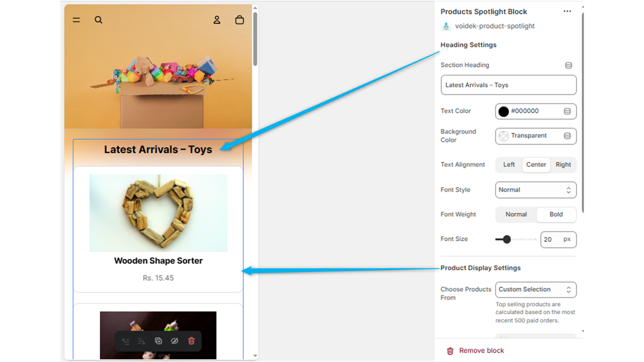The width and height of the screenshot is (644, 362).
Task: Open the hamburger menu in store preview
Action: click(x=76, y=20)
